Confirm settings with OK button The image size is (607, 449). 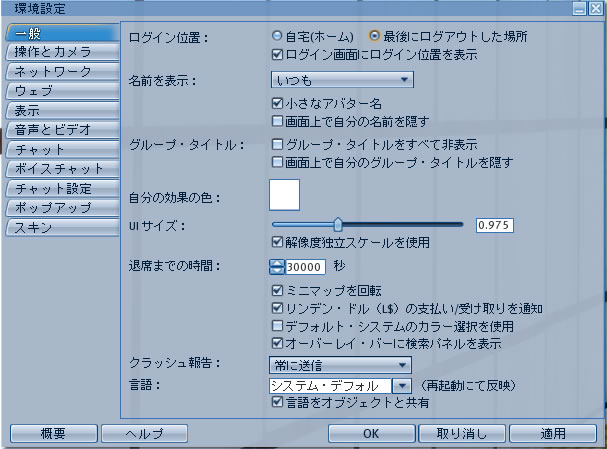click(x=371, y=433)
